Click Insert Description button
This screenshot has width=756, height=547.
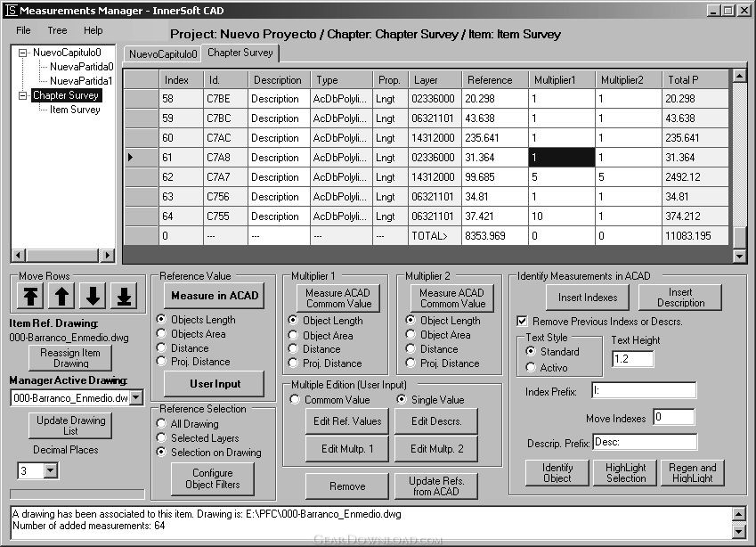pos(680,298)
